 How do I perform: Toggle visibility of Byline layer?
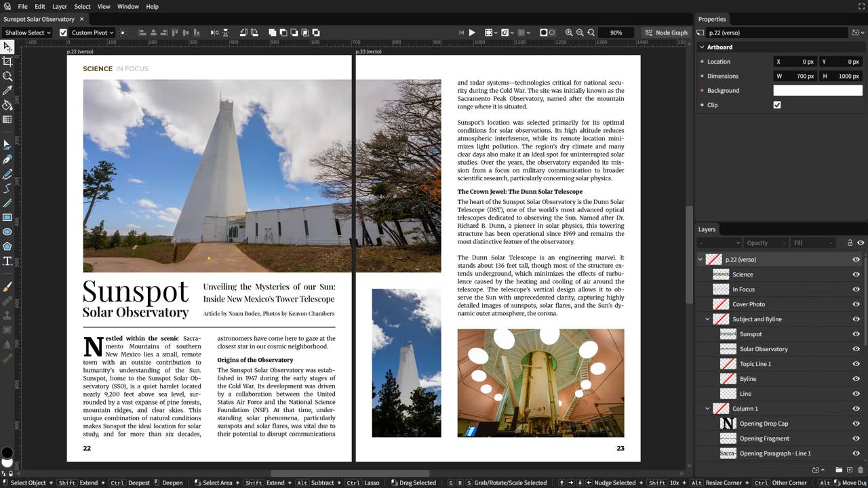(856, 379)
